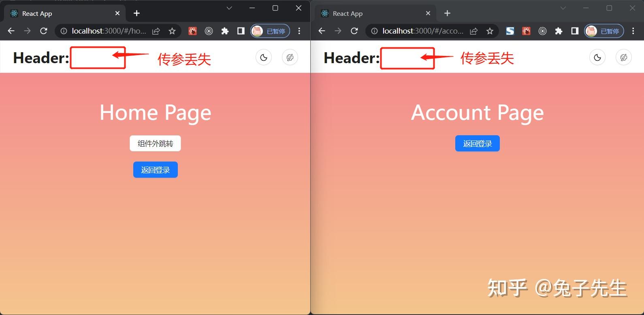Reload the Home Page browser window

click(44, 31)
